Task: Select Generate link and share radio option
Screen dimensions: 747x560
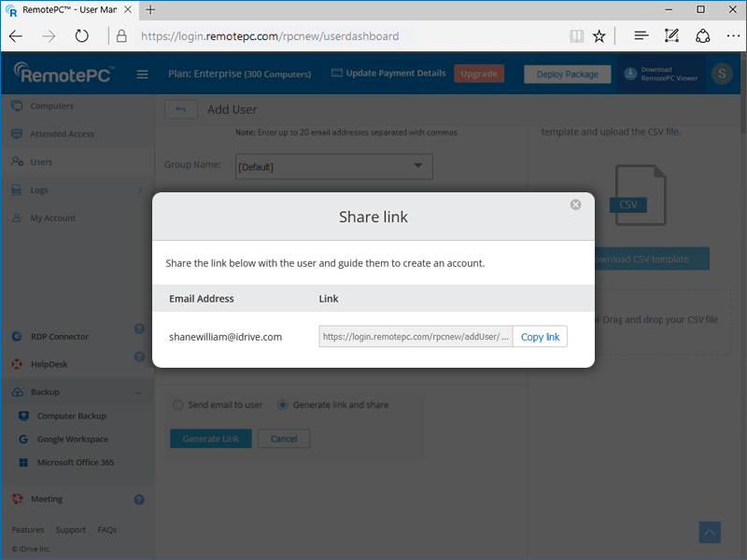Action: point(283,405)
